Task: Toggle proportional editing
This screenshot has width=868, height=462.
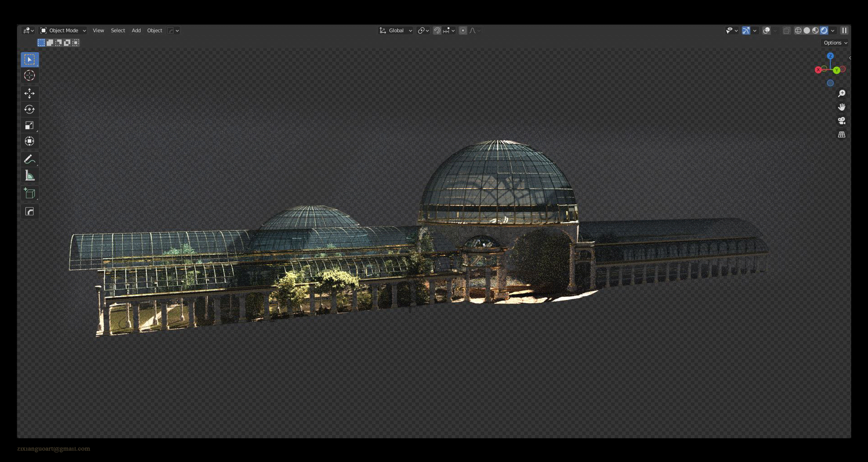Action: pyautogui.click(x=463, y=31)
